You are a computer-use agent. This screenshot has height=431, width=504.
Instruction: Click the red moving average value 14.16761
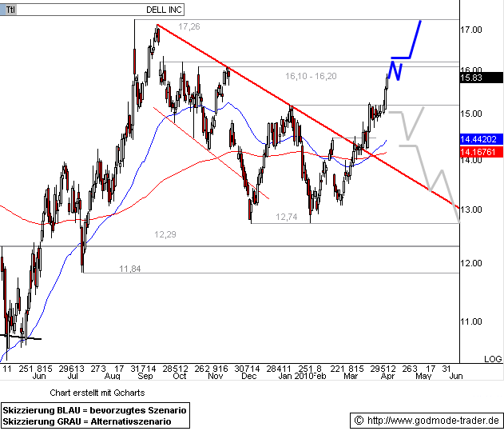tap(481, 152)
